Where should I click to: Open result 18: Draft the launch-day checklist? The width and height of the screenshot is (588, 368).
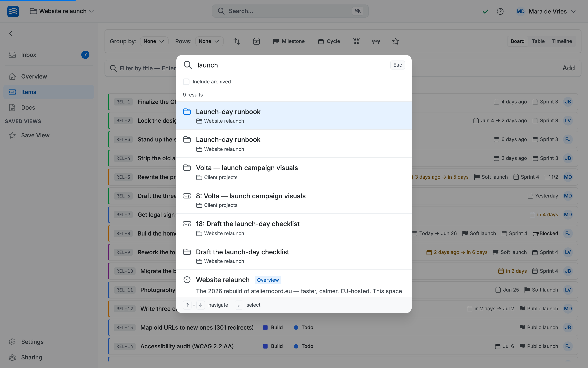[294, 228]
